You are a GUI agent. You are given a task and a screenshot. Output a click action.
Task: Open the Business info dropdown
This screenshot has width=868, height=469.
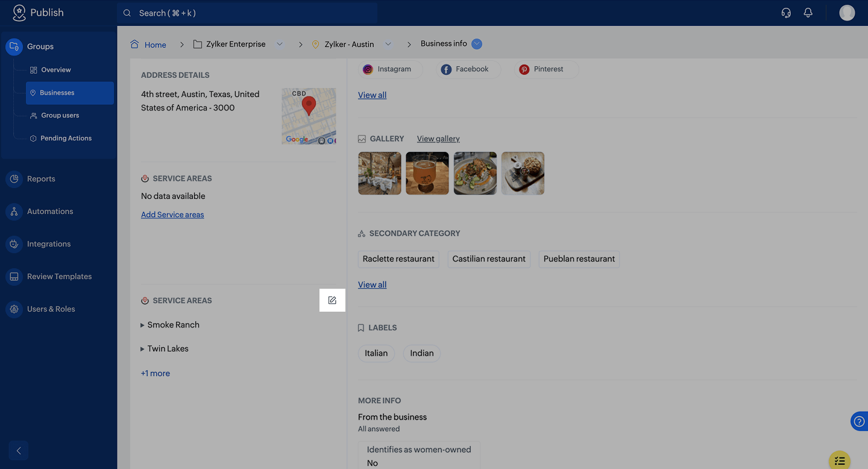click(x=477, y=44)
